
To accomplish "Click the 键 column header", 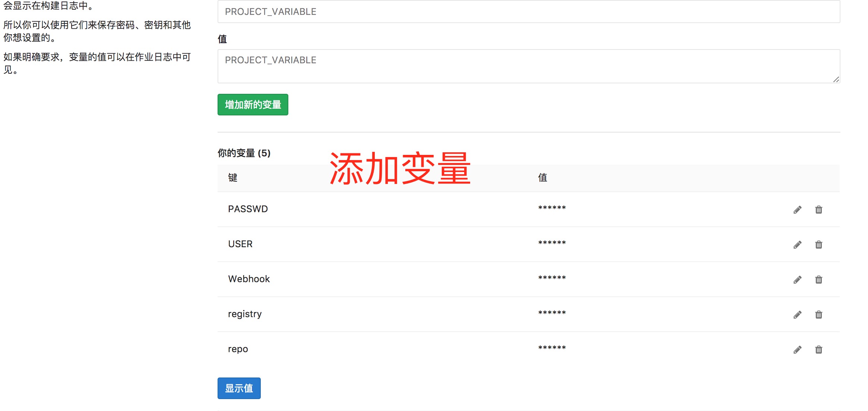I will [x=232, y=178].
